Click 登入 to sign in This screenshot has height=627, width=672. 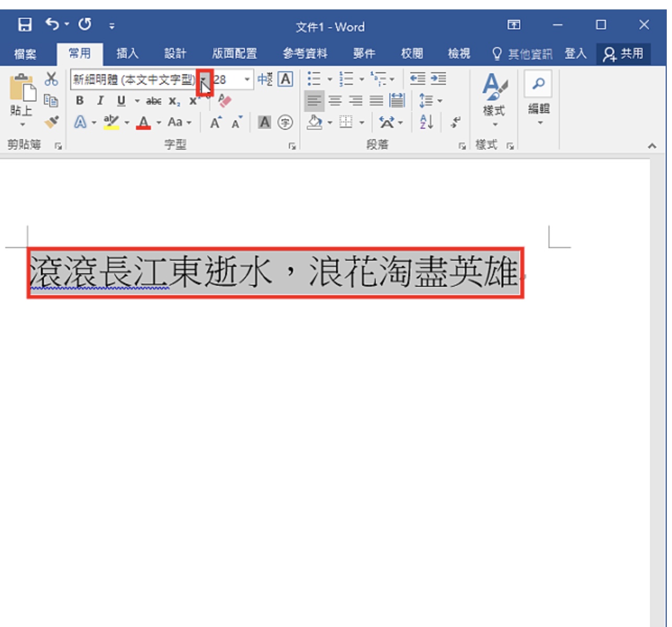(575, 53)
